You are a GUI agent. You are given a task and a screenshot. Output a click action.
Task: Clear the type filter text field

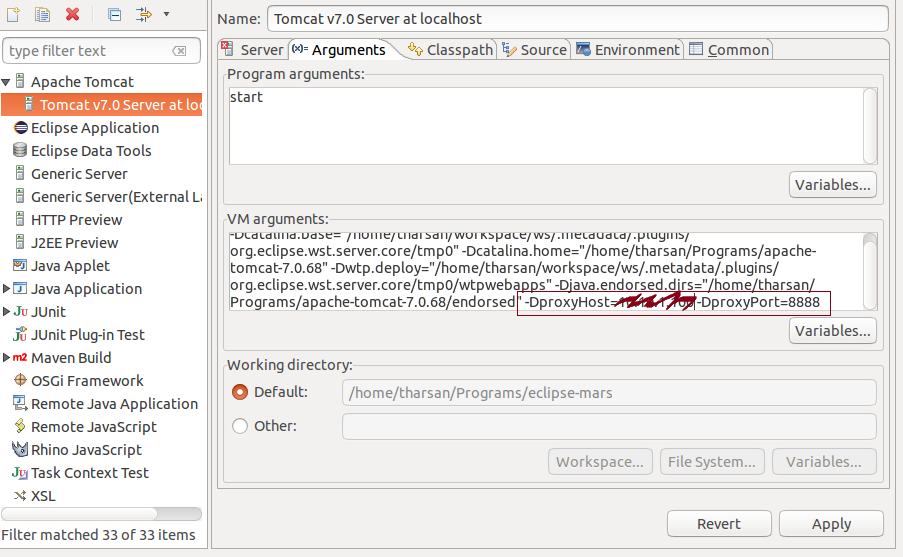(180, 51)
